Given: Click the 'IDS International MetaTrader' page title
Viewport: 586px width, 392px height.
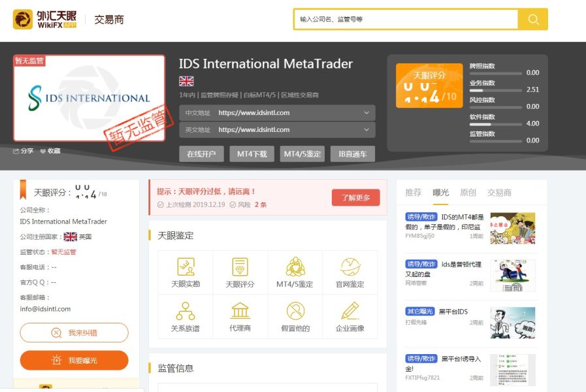Looking at the screenshot, I should [266, 64].
